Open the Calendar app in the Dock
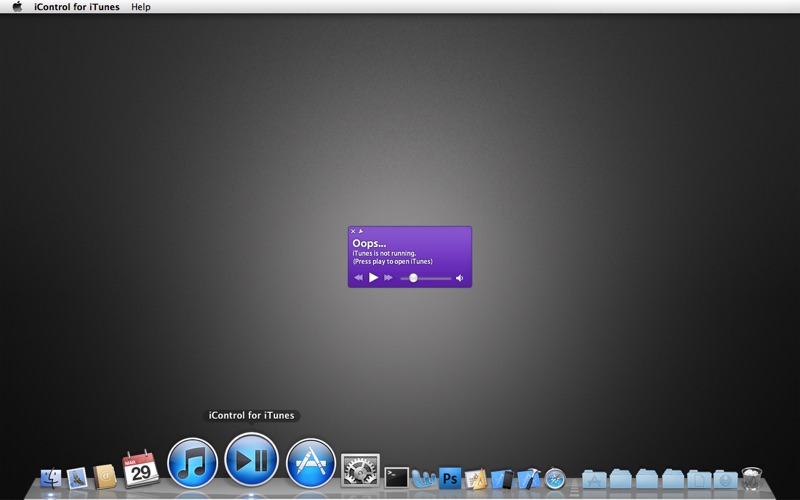 (x=141, y=469)
